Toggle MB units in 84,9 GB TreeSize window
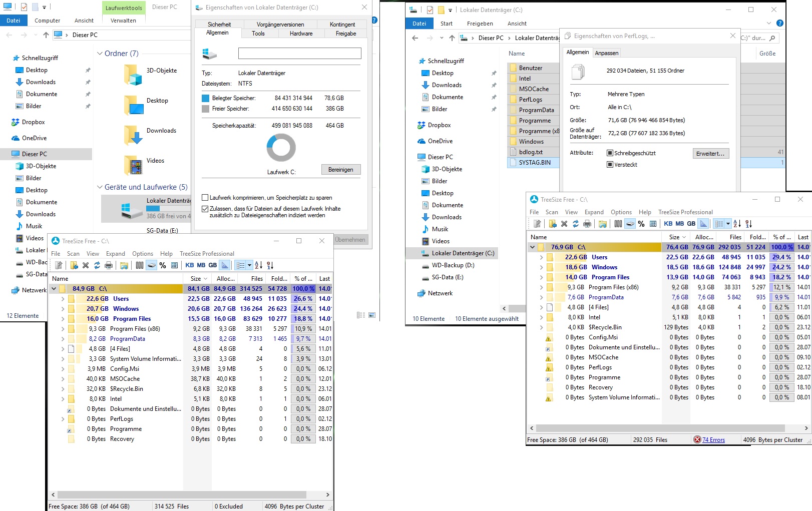 [x=201, y=265]
